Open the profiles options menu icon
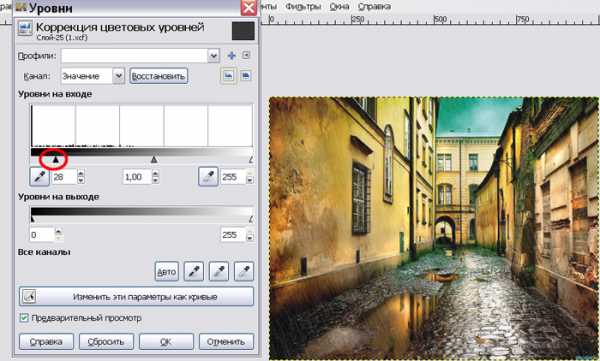The width and height of the screenshot is (600, 361). 246,55
